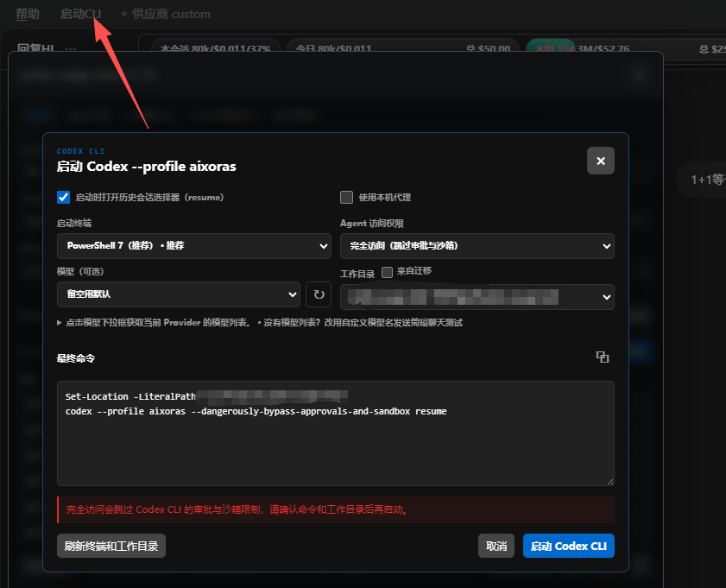Click the 刷新终端和工作目录 button
Image resolution: width=726 pixels, height=588 pixels.
point(111,546)
